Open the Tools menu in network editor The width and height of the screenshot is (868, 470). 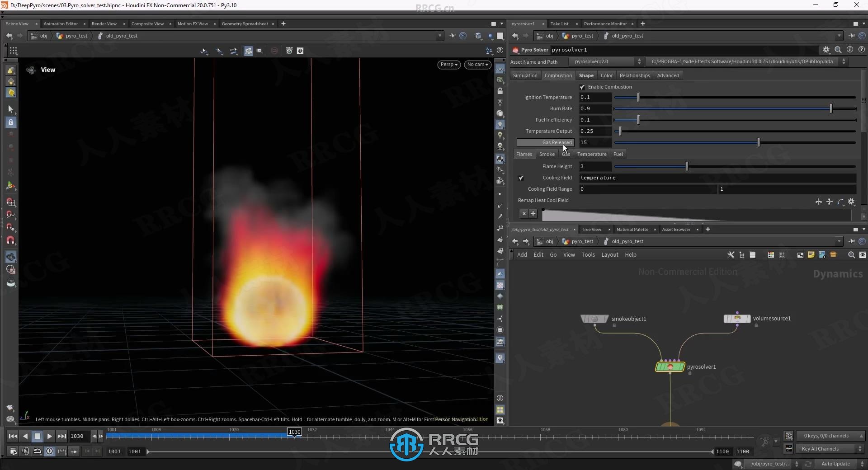pyautogui.click(x=588, y=255)
